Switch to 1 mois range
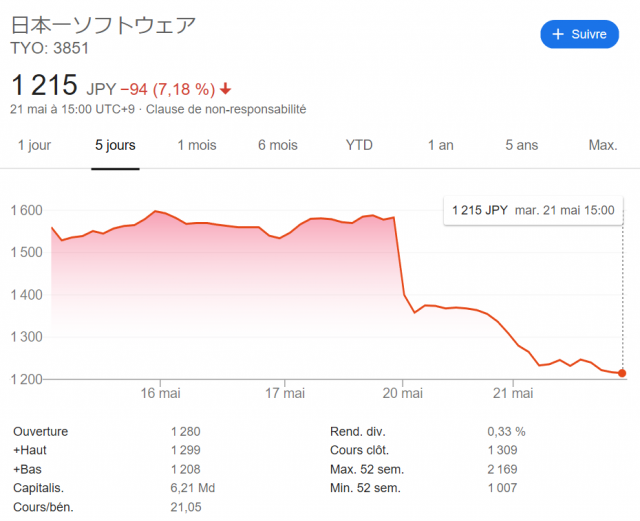Image resolution: width=640 pixels, height=521 pixels. 197,145
